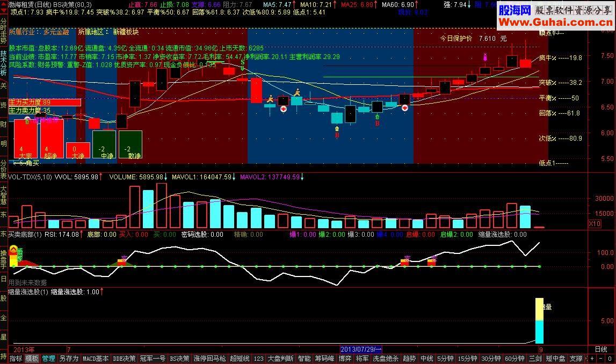Switch to the 指标 tab

pyautogui.click(x=16, y=359)
